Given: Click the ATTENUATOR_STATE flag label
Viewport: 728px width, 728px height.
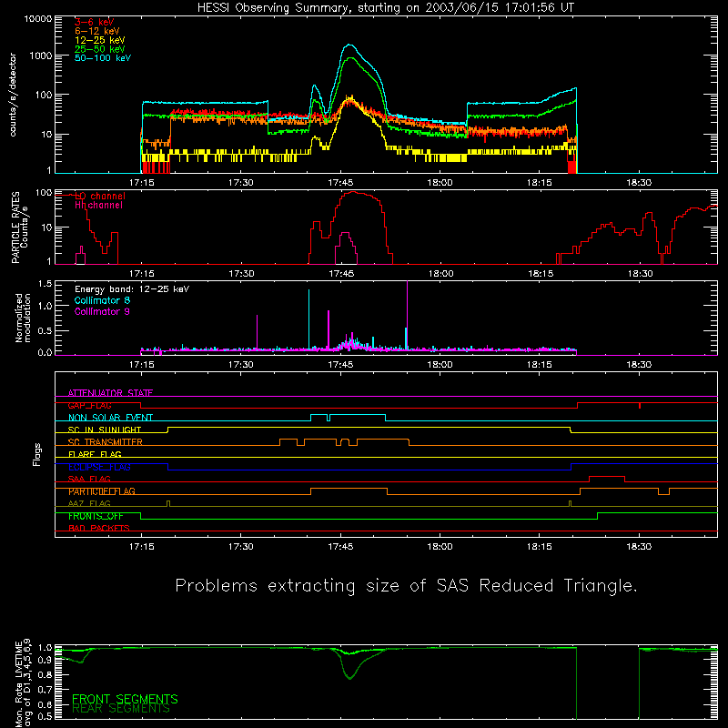Looking at the screenshot, I should (110, 393).
